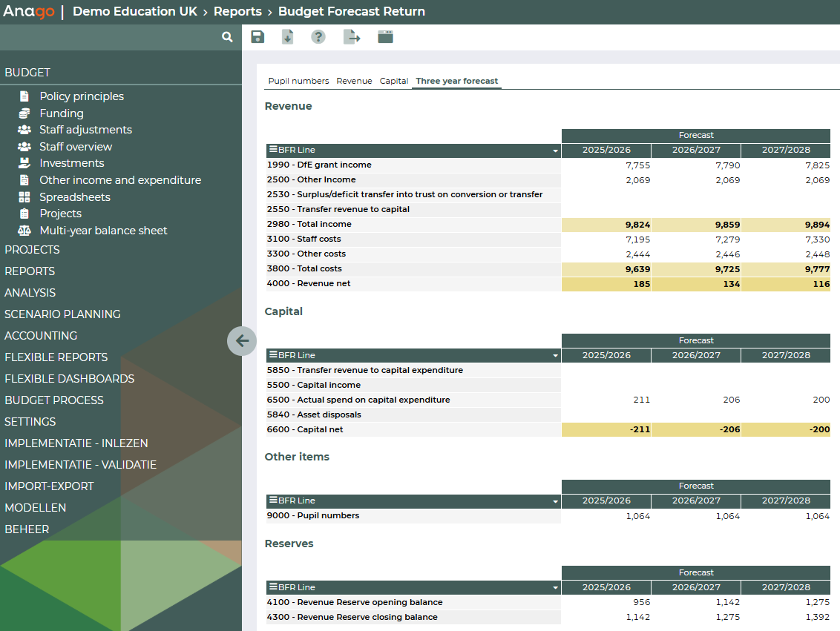The width and height of the screenshot is (840, 631).
Task: Click the Staff adjustments people icon
Action: pyautogui.click(x=24, y=130)
